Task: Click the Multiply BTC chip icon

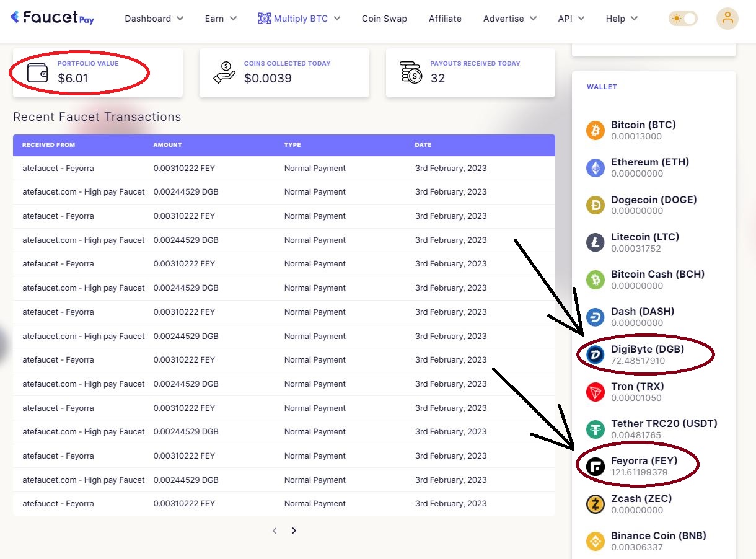Action: point(265,19)
